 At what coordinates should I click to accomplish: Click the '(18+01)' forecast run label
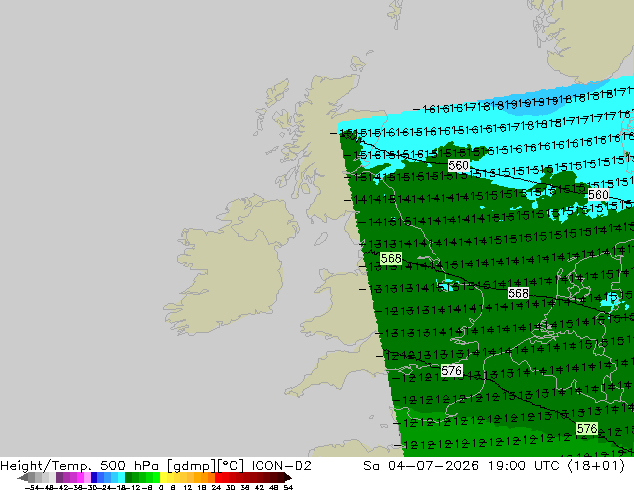pos(596,466)
